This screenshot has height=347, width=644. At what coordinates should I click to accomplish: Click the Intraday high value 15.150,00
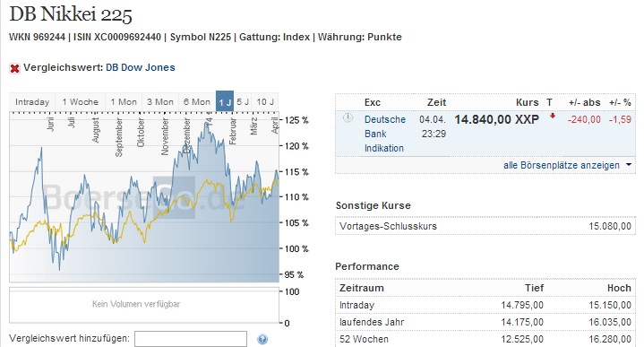(610, 305)
